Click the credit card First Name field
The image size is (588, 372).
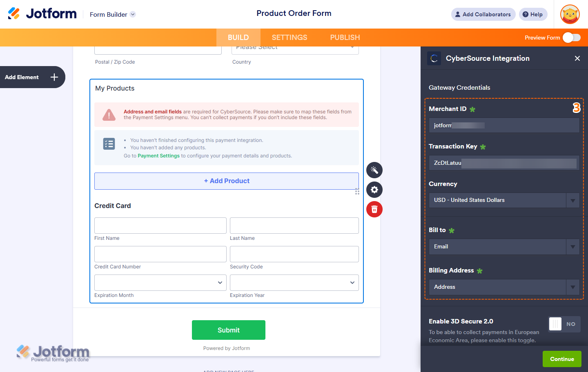(160, 226)
